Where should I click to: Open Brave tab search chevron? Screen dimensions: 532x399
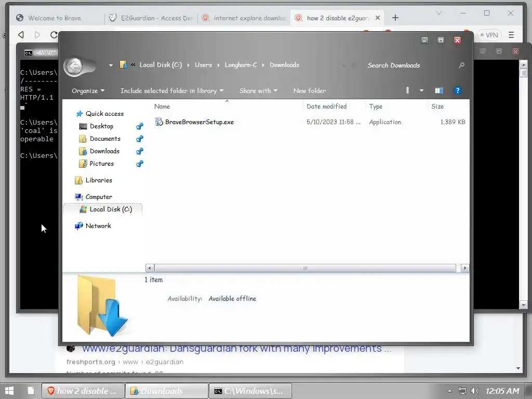(x=438, y=13)
